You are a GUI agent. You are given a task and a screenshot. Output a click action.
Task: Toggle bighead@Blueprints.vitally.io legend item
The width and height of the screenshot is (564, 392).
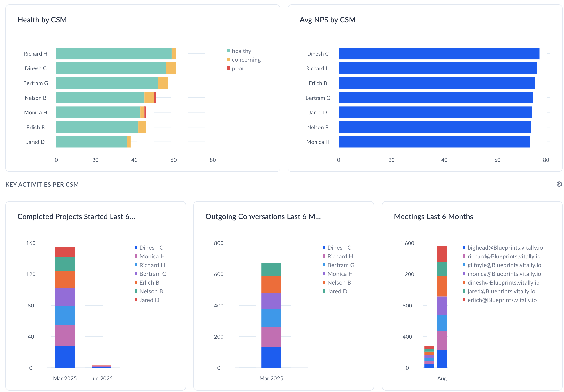coord(505,247)
